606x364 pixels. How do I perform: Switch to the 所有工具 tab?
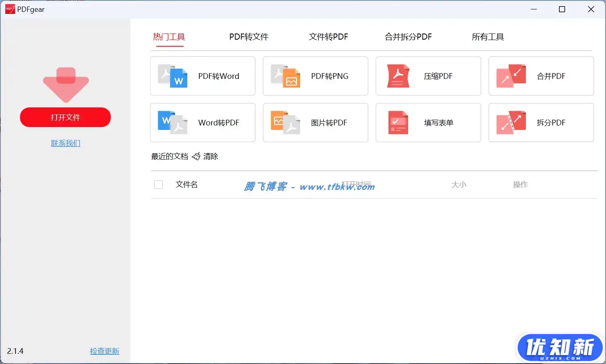tap(487, 37)
